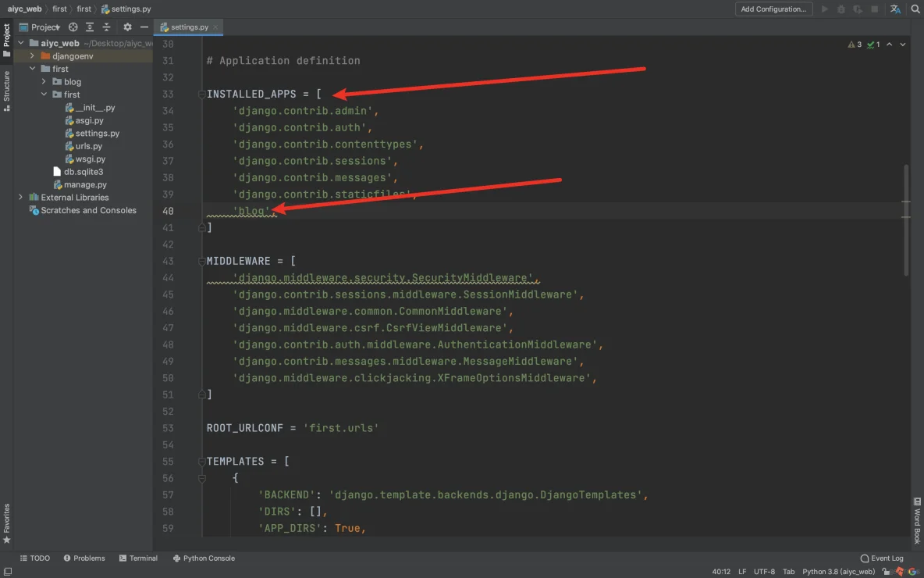The image size is (924, 578).
Task: Go to previous highlighted error arrow
Action: click(x=889, y=45)
